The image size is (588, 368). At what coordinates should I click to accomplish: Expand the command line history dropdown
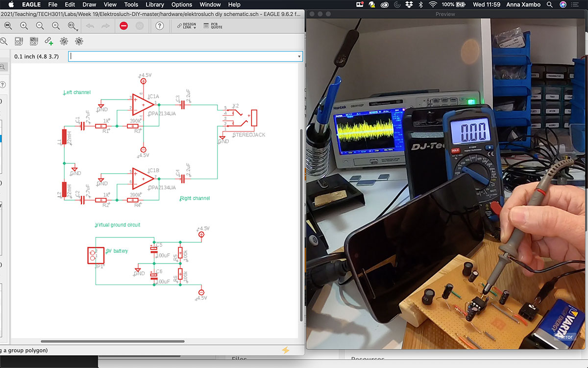299,56
